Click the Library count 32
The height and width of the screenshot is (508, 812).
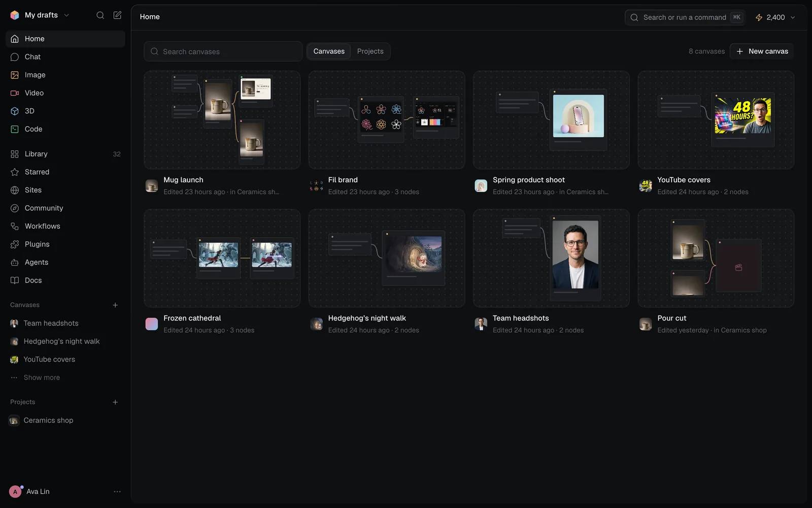tap(117, 154)
